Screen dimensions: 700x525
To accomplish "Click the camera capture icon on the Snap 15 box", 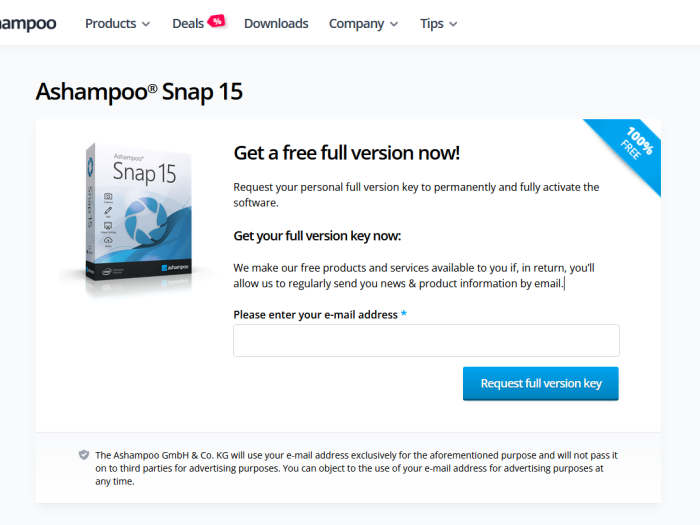I will coord(108,196).
